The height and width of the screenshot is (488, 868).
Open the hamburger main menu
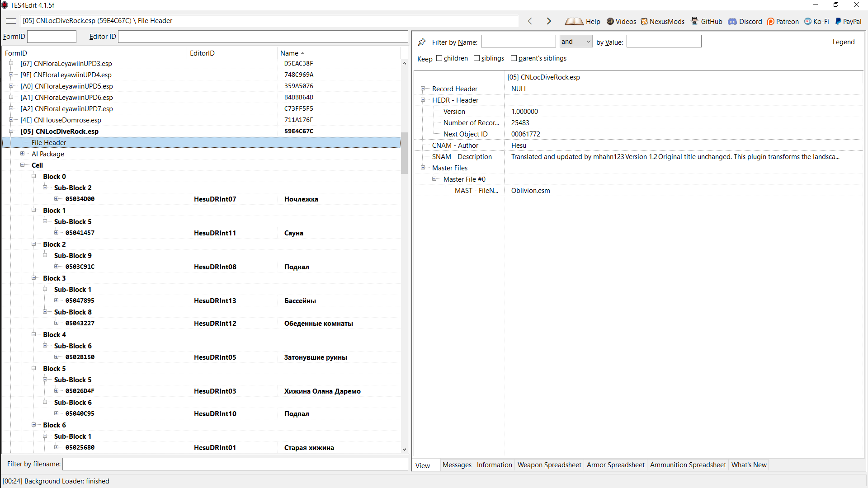click(11, 21)
